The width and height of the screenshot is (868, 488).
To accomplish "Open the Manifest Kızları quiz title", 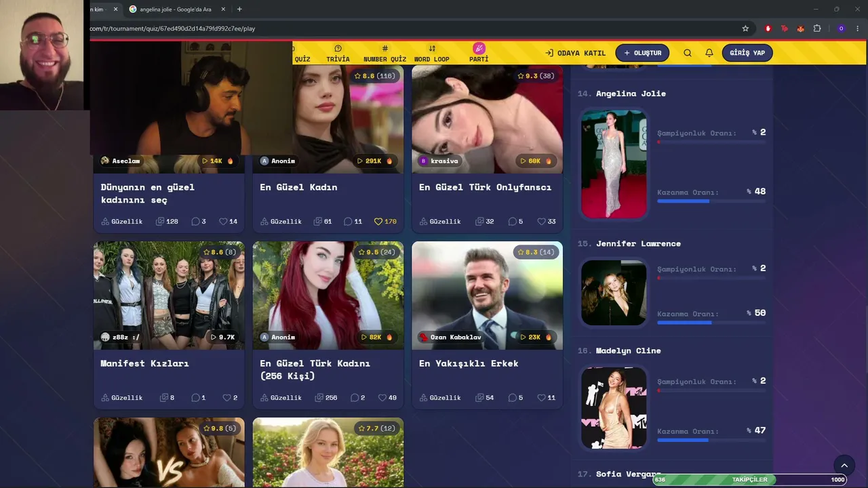I will click(x=144, y=363).
